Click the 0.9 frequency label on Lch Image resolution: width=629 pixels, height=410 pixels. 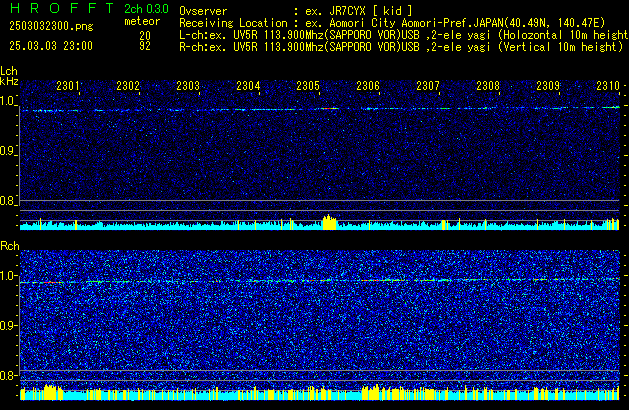[x=8, y=151]
